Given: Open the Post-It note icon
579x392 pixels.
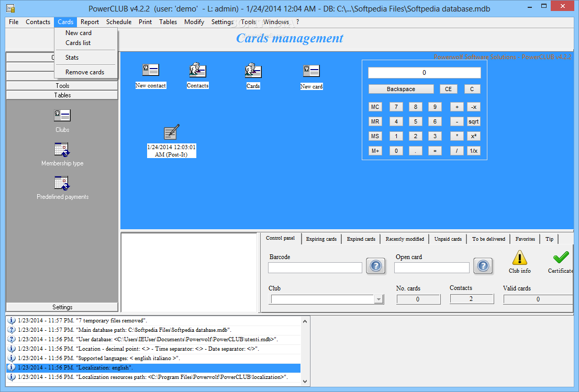Looking at the screenshot, I should [x=171, y=132].
